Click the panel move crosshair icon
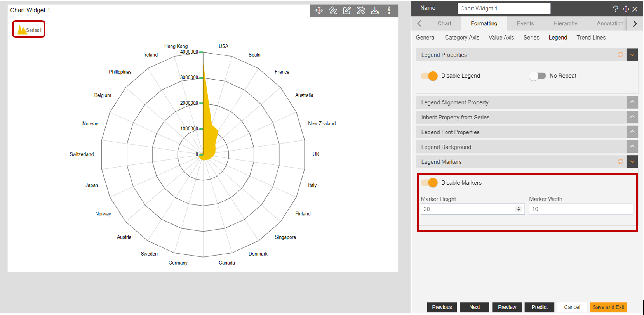The height and width of the screenshot is (315, 644). tap(626, 9)
